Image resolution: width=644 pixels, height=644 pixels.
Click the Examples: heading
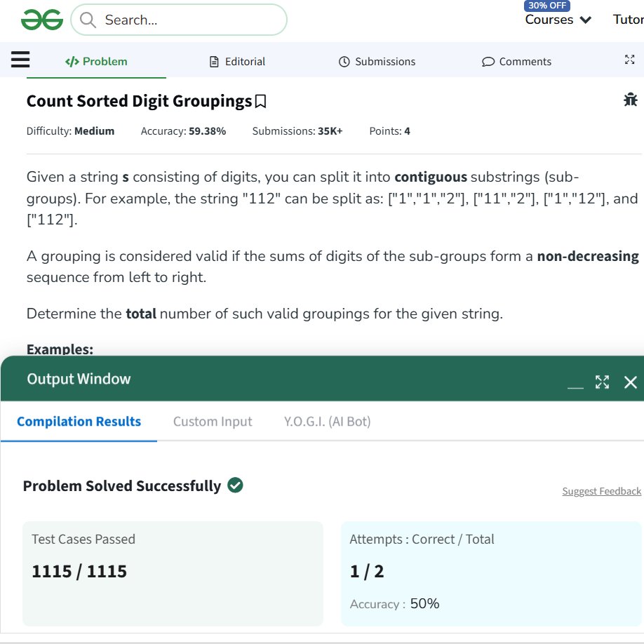60,349
